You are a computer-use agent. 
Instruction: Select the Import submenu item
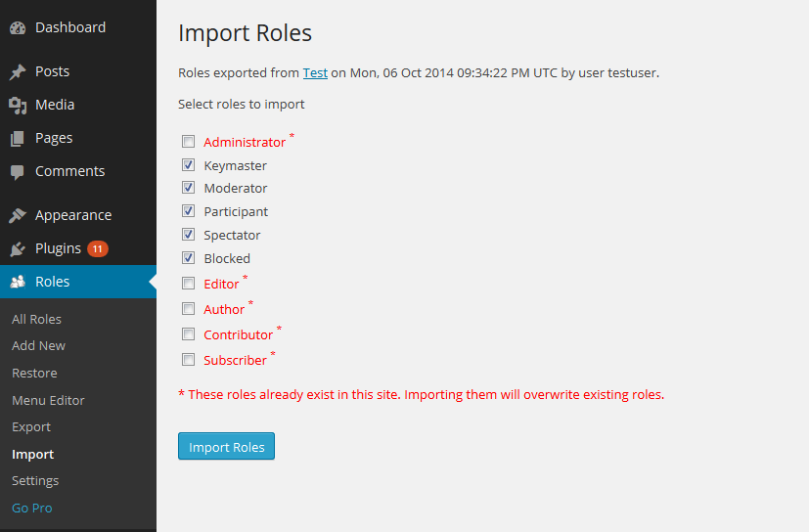pyautogui.click(x=33, y=455)
